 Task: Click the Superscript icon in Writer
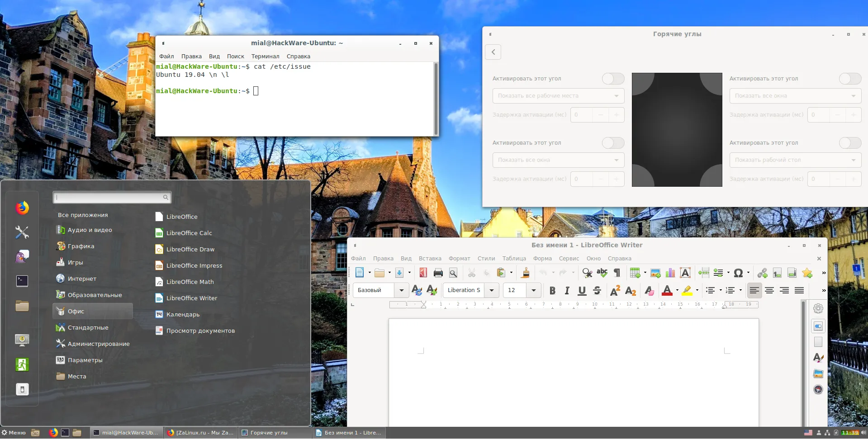pos(615,291)
